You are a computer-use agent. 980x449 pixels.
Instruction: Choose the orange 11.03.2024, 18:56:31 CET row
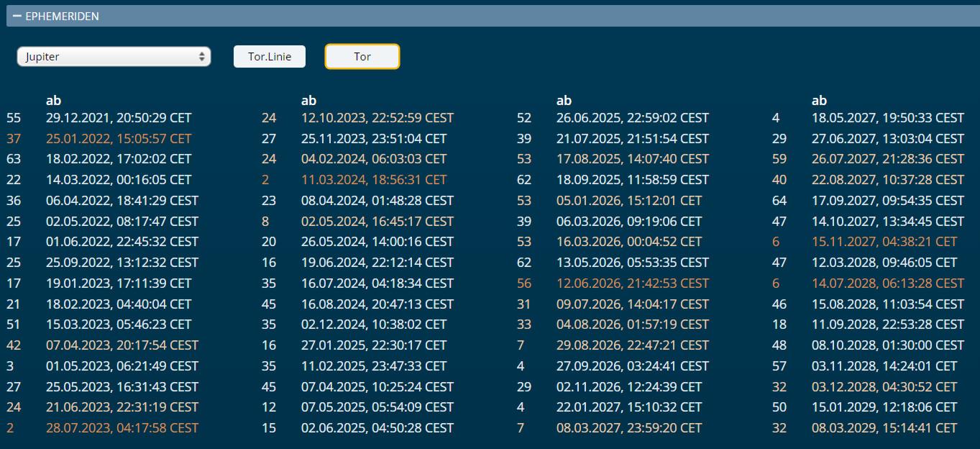pos(373,180)
